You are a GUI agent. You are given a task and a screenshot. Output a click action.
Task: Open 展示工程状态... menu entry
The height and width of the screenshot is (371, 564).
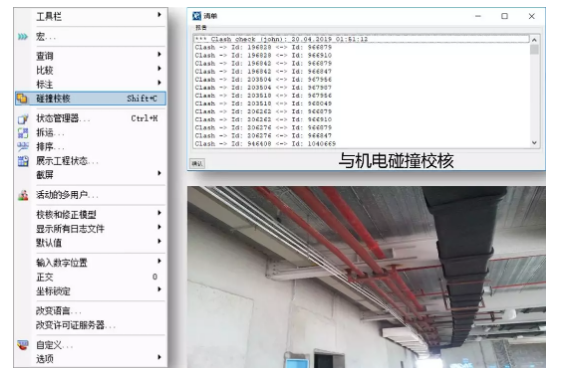pos(90,161)
